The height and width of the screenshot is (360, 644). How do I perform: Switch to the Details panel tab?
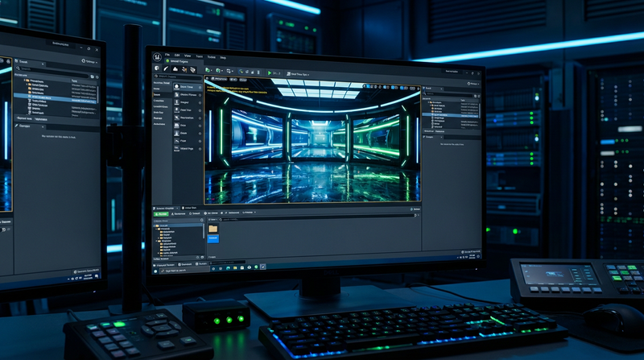(432, 137)
